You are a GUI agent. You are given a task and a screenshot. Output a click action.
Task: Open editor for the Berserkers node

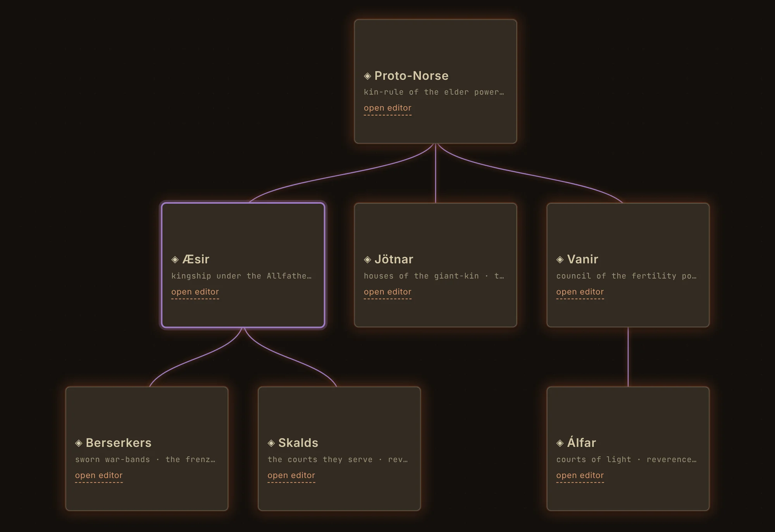click(99, 475)
